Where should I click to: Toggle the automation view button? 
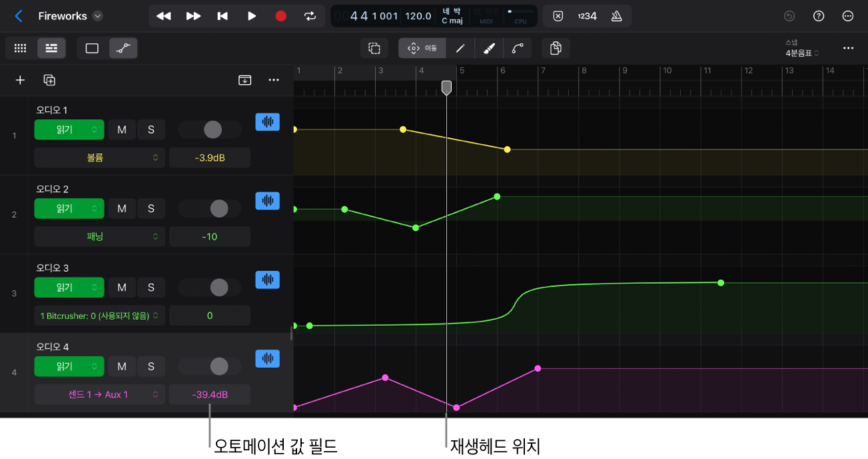coord(123,48)
